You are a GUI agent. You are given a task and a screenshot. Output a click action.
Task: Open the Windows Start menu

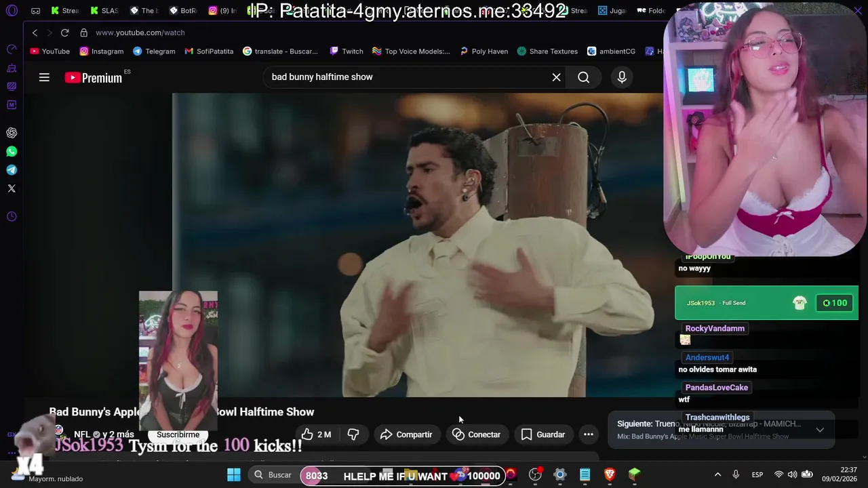pos(234,475)
